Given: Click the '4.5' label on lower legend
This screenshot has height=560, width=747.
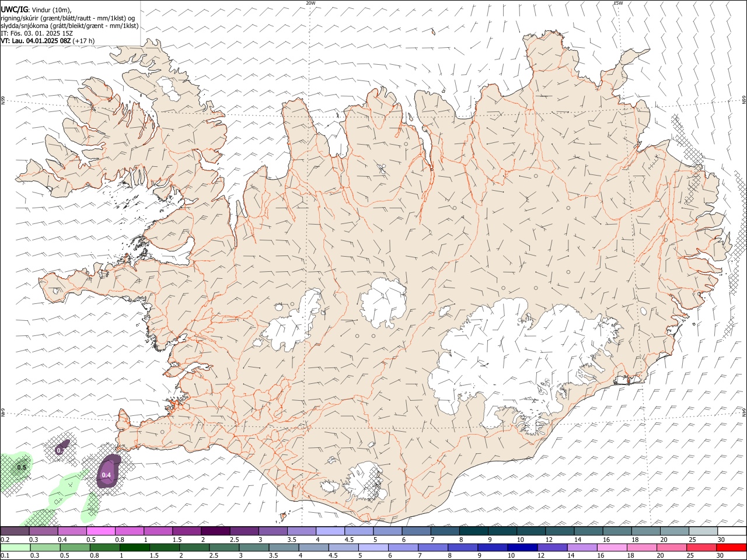Looking at the screenshot, I should click(x=333, y=556).
